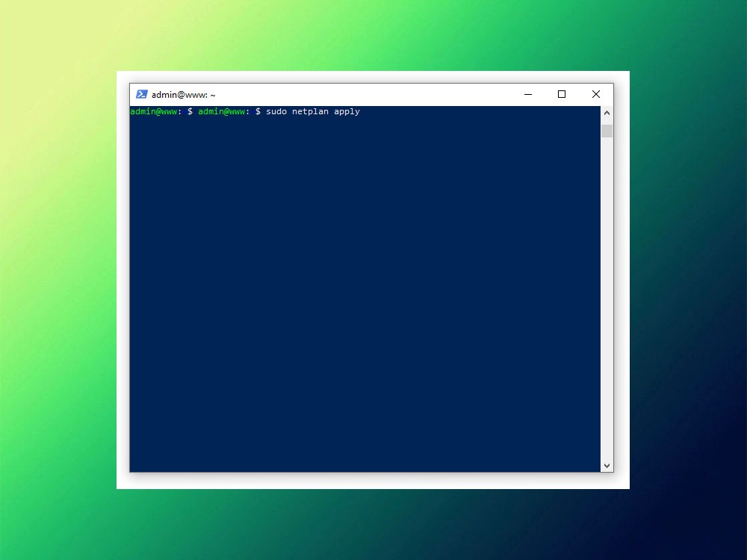The width and height of the screenshot is (747, 560).
Task: Click the first green admin@www prompt
Action: tap(153, 111)
